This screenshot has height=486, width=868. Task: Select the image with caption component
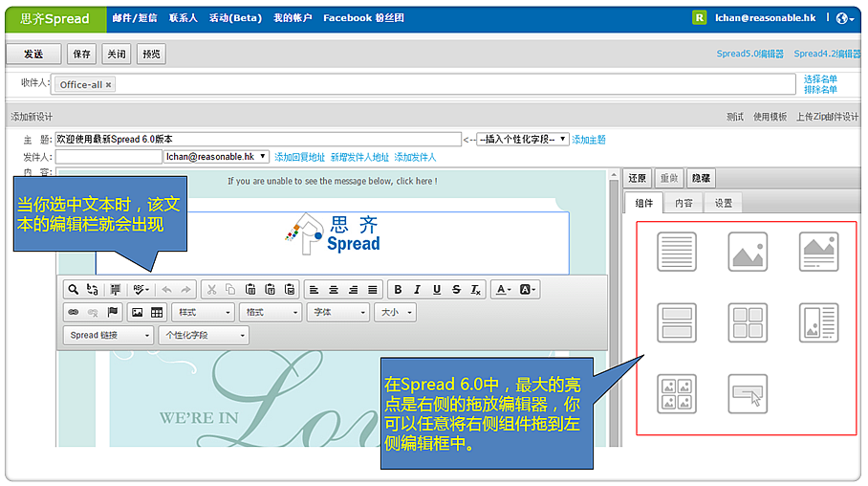818,252
